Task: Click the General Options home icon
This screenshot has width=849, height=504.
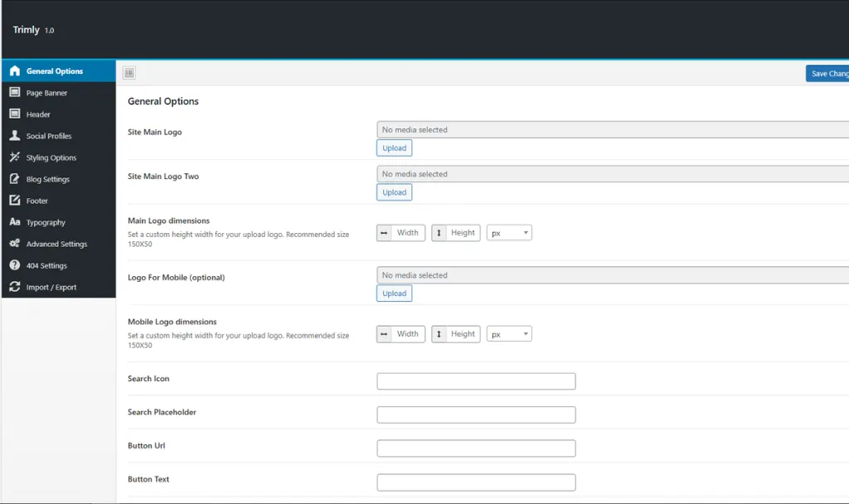Action: coord(14,71)
